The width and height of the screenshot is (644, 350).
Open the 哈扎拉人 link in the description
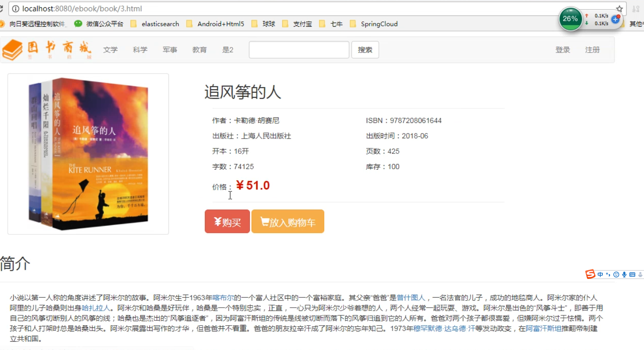96,308
